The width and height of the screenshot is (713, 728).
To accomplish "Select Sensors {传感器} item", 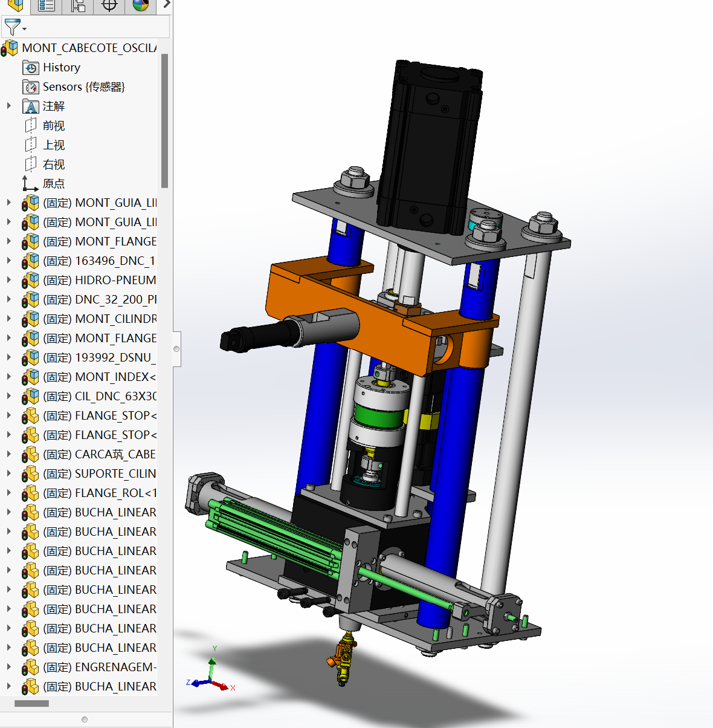I will point(83,86).
